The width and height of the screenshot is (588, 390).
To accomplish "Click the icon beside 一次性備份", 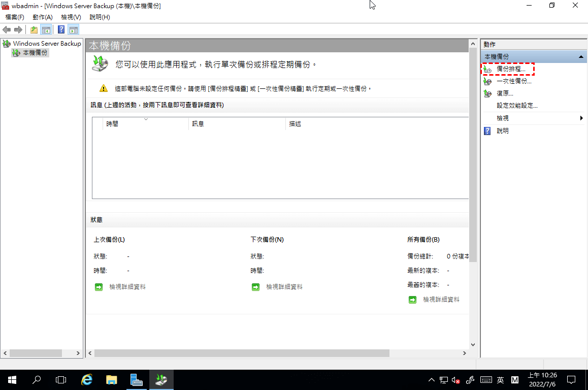I will (487, 81).
